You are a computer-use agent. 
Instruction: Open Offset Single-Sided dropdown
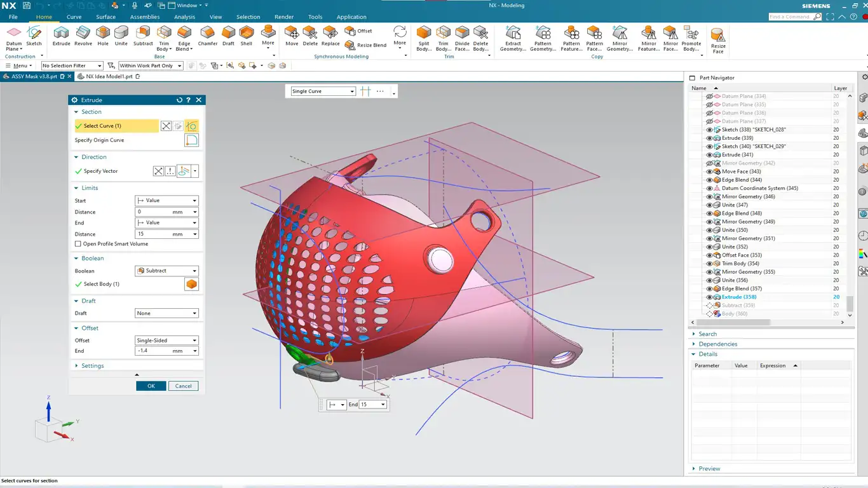tap(166, 341)
